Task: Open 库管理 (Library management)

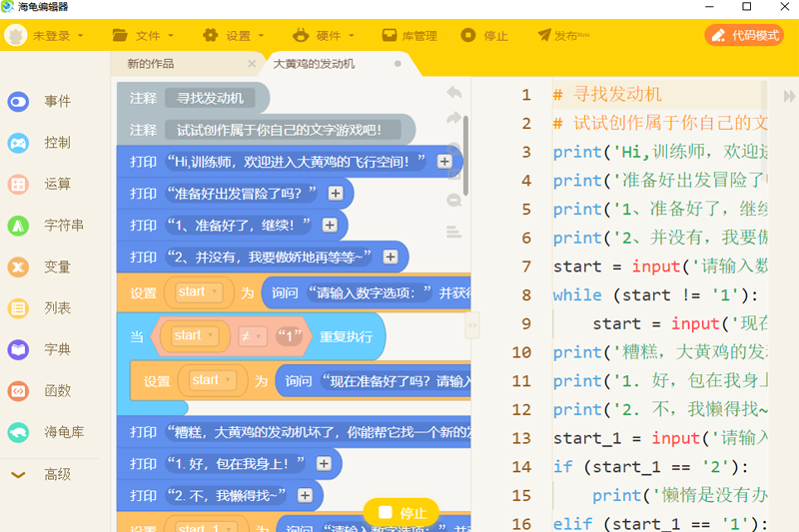Action: click(409, 36)
